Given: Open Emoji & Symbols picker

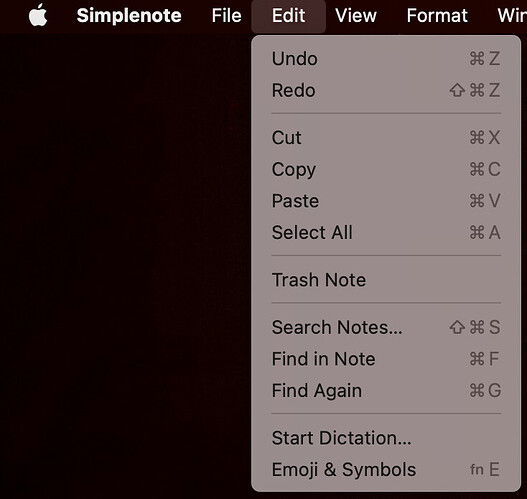Looking at the screenshot, I should 386,470.
